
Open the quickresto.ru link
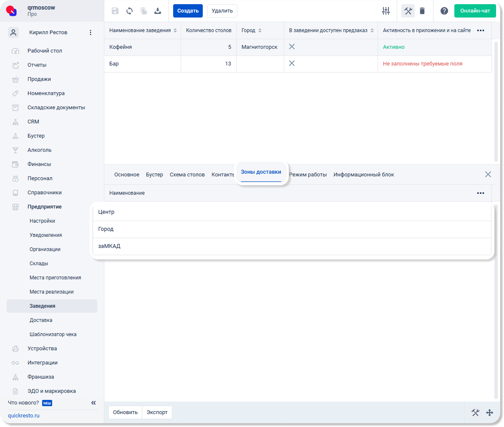(x=24, y=416)
